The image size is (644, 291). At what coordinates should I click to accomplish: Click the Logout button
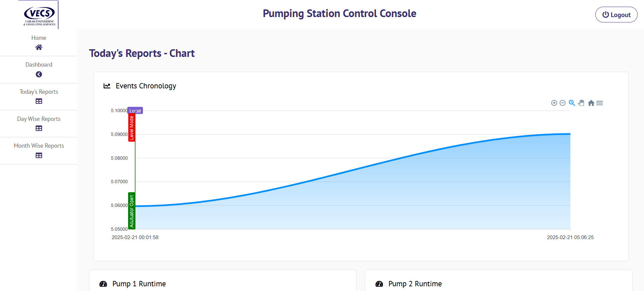pyautogui.click(x=616, y=15)
